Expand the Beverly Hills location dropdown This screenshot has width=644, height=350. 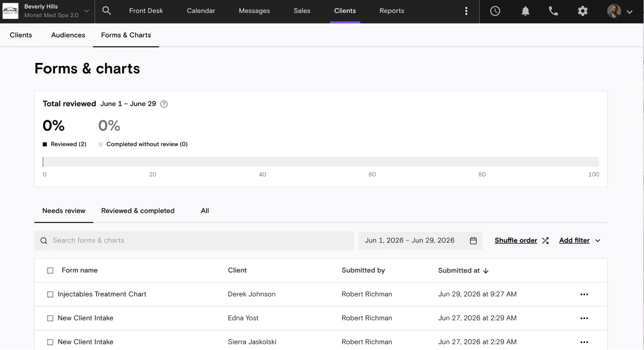86,11
